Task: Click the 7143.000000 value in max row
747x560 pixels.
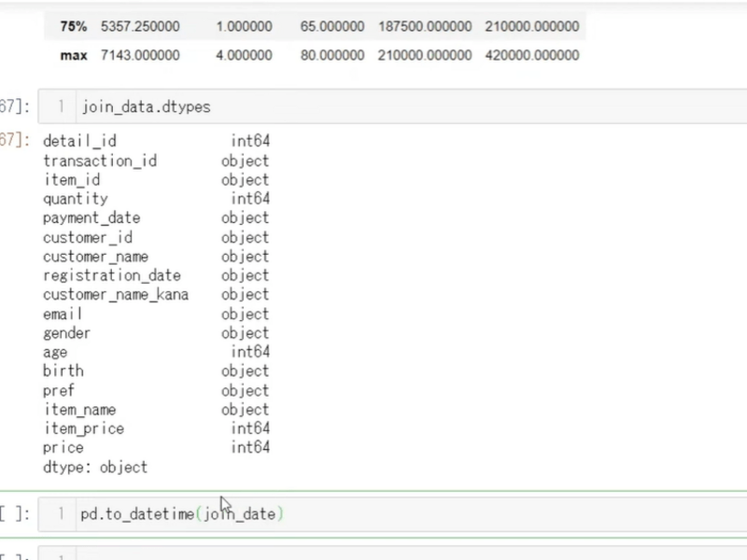Action: coord(141,55)
